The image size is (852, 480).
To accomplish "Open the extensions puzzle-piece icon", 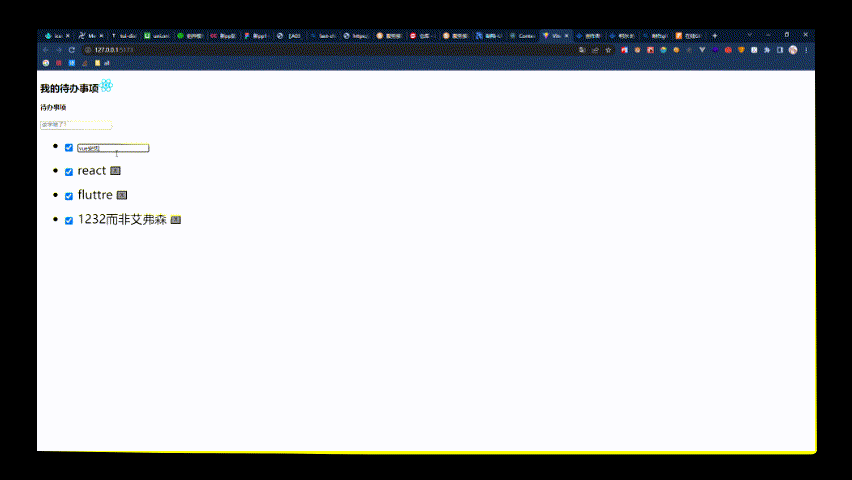I will (767, 50).
